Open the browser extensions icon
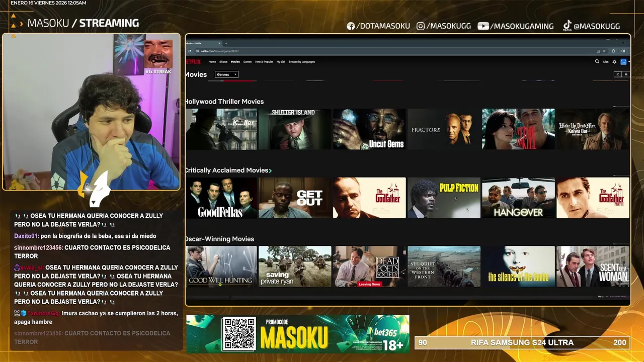Screen dimensions: 644x362 pos(613,51)
